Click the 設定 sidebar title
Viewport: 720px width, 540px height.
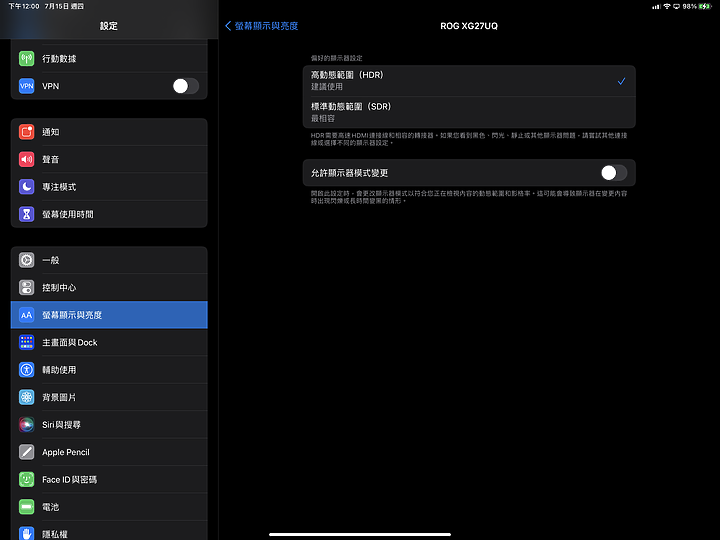[x=109, y=26]
